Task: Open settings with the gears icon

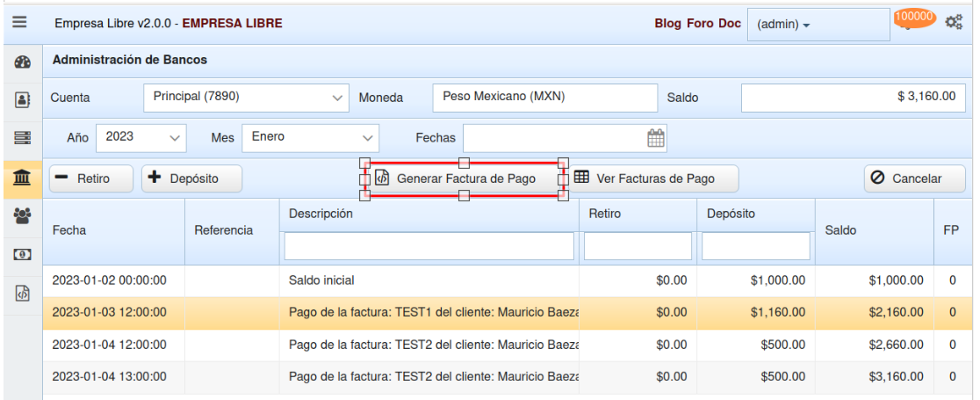Action: 954,24
